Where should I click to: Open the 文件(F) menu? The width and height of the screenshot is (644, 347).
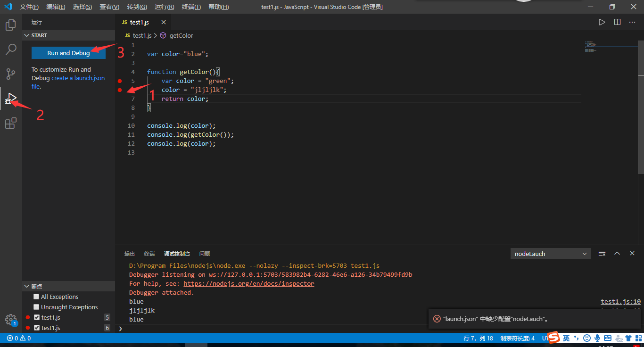tap(29, 7)
